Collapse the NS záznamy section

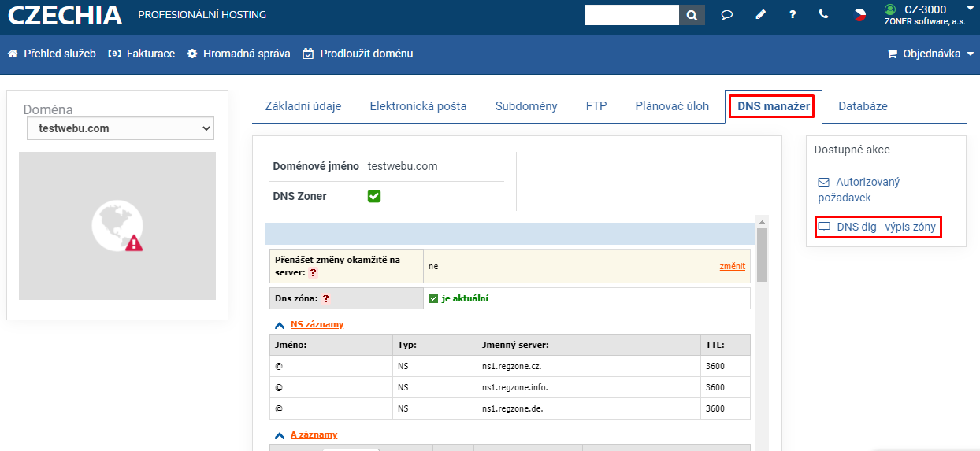pos(279,324)
